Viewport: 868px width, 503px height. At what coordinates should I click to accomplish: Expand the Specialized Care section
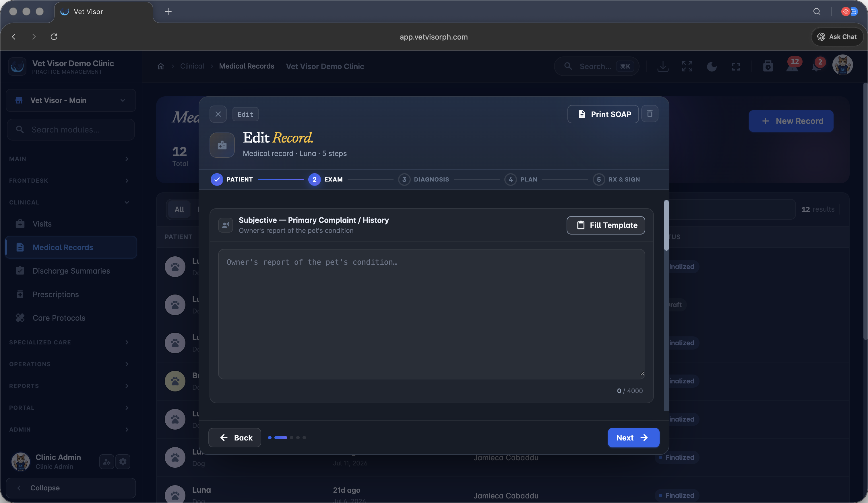point(69,342)
